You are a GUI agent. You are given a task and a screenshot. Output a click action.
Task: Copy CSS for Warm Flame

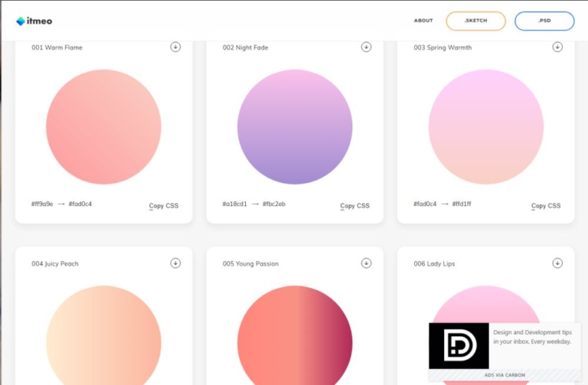coord(163,206)
